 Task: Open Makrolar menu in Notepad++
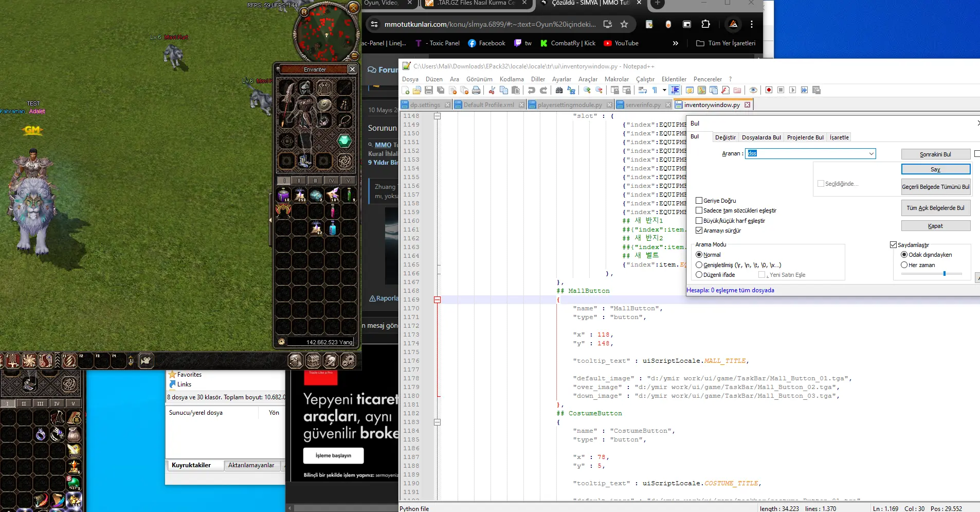click(616, 79)
